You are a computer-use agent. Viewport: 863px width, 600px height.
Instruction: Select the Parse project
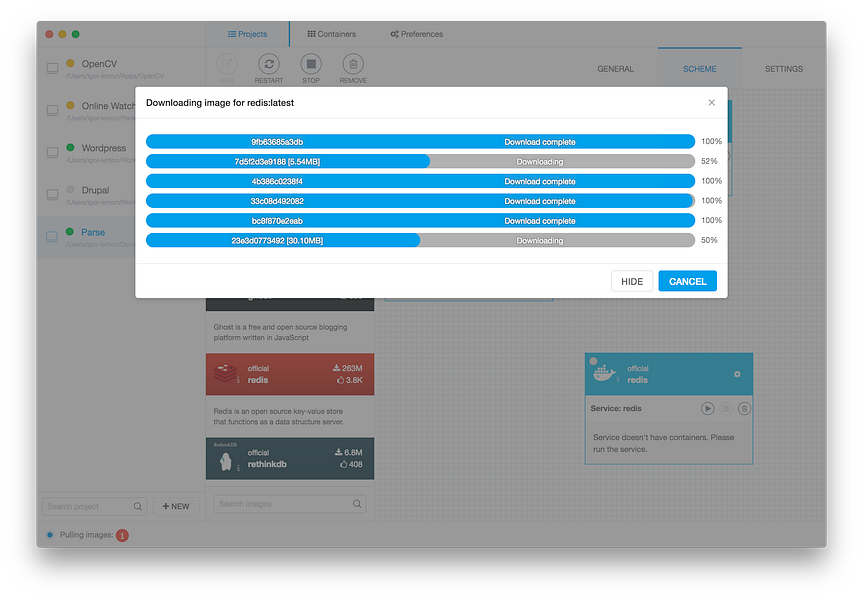point(86,237)
